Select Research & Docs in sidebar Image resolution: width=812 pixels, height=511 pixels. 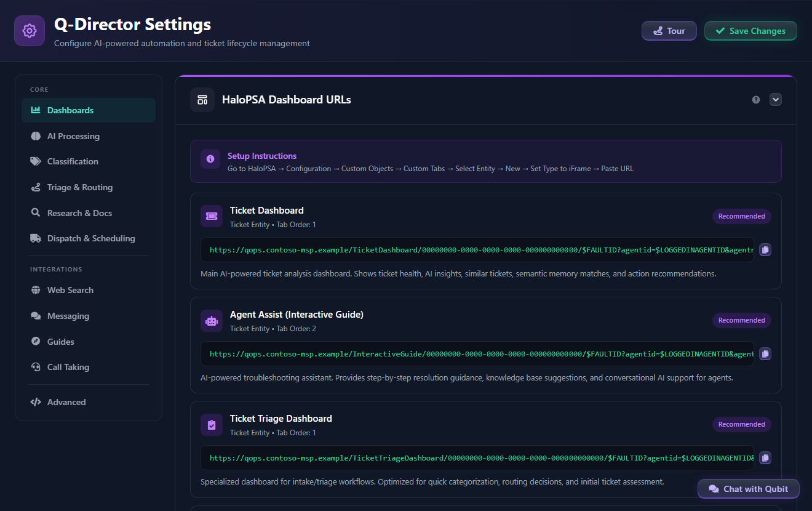(89, 213)
